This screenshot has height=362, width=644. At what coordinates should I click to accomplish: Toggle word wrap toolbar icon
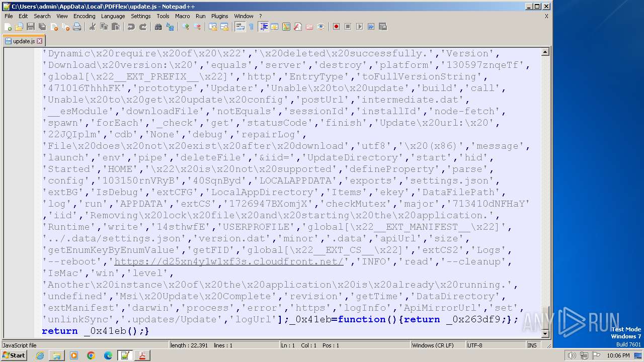point(240,27)
